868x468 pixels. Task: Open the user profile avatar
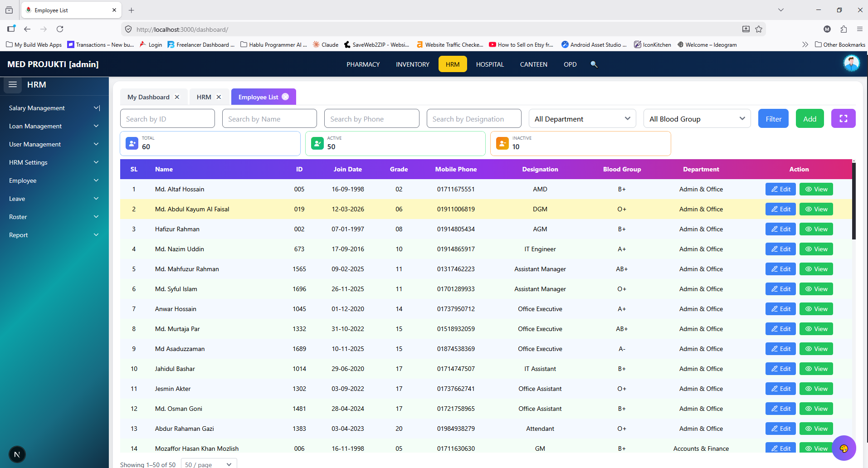(851, 63)
